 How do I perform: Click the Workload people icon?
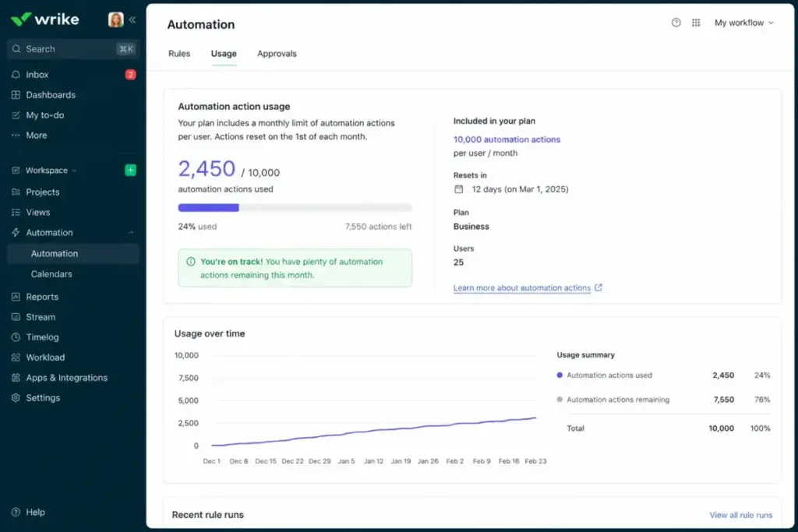16,358
